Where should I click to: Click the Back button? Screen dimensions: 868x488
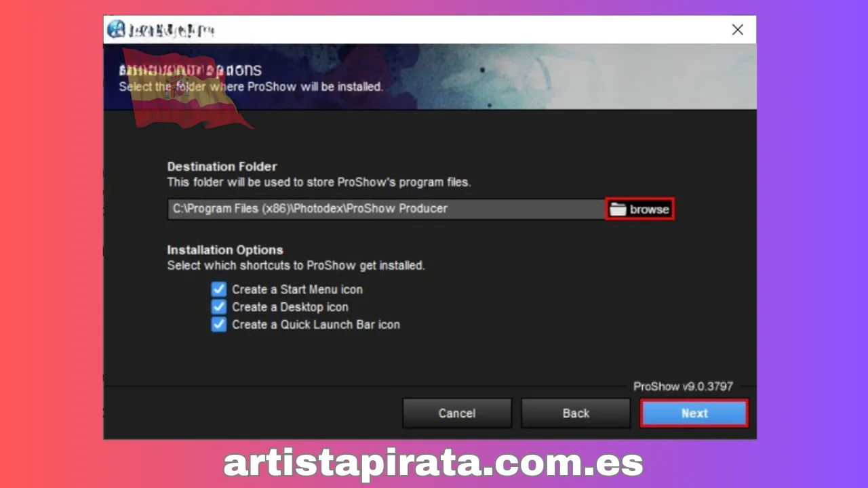pyautogui.click(x=576, y=413)
